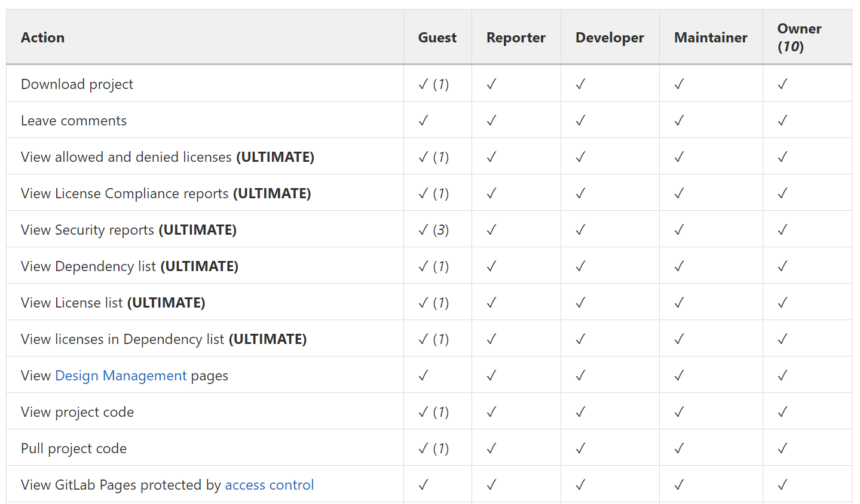This screenshot has width=860, height=504.
Task: Click Guest checkmark (1) for Download project
Action: (x=433, y=84)
